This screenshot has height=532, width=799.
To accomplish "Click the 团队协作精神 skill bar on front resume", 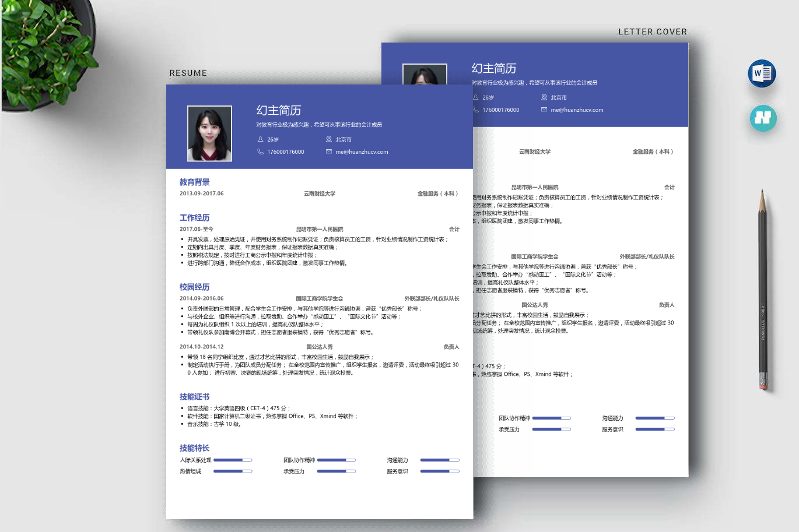I will (x=337, y=460).
